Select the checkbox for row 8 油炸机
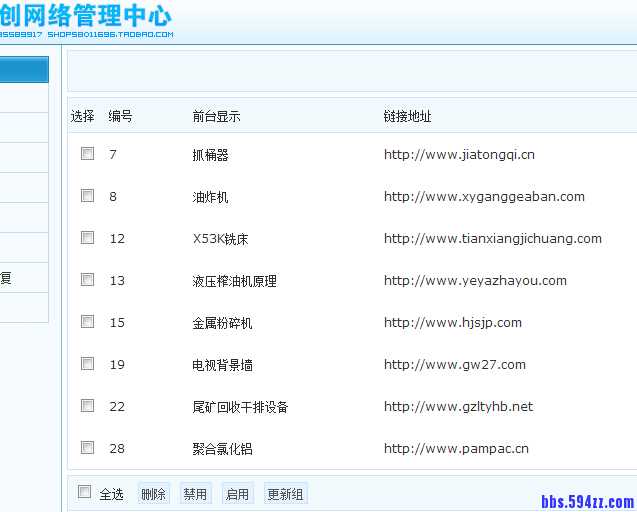 pos(88,196)
